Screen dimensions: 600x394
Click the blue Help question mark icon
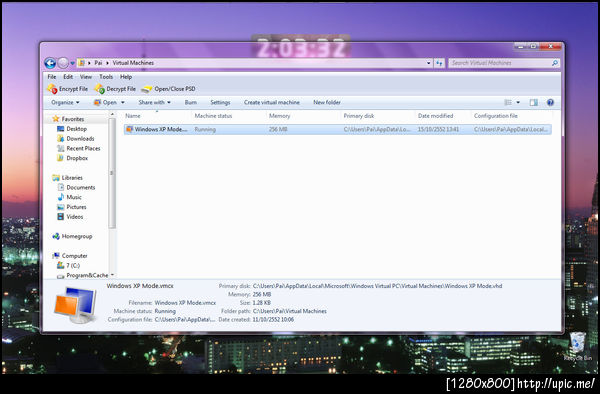click(550, 103)
